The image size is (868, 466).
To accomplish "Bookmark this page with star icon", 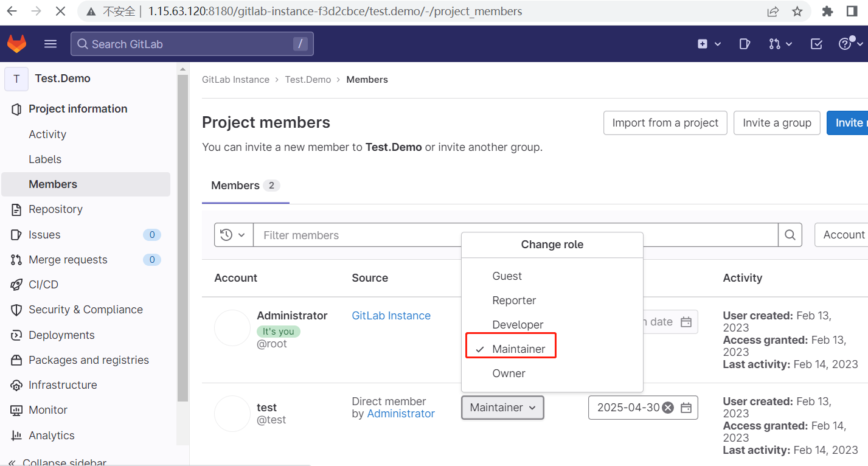I will click(x=797, y=11).
